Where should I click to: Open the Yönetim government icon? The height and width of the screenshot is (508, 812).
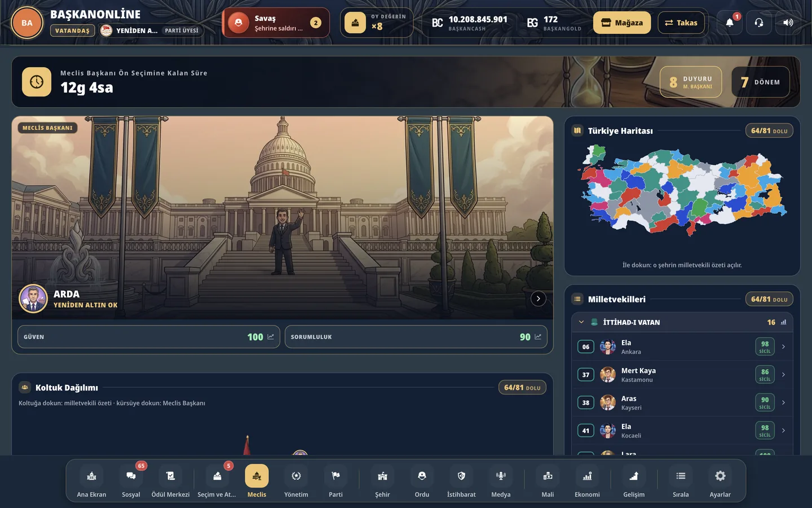tap(296, 476)
